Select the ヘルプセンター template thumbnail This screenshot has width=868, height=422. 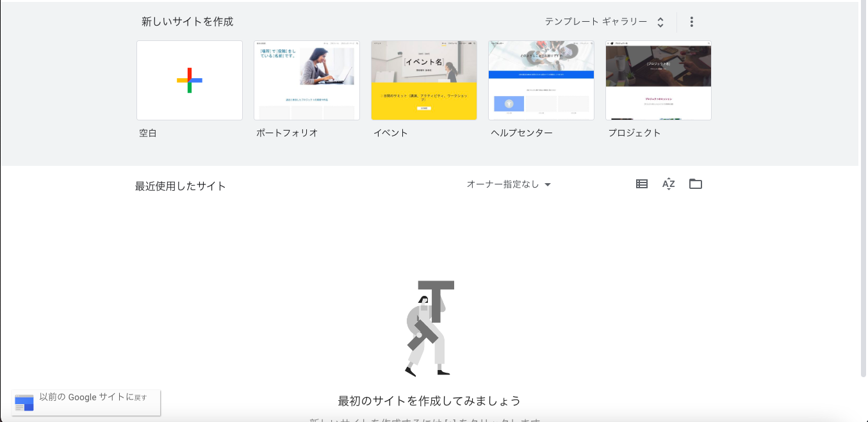pos(541,80)
